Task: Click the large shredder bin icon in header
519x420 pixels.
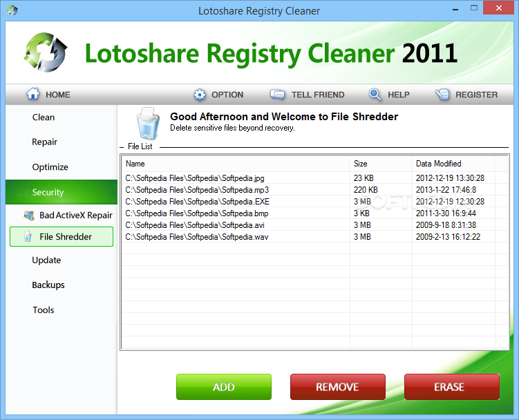Action: tap(148, 124)
